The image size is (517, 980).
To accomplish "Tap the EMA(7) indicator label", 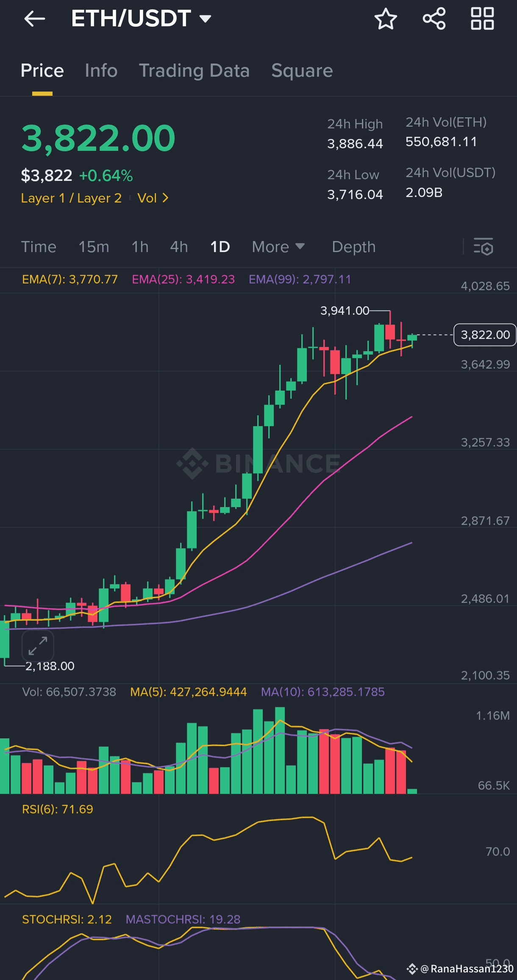I will click(70, 279).
